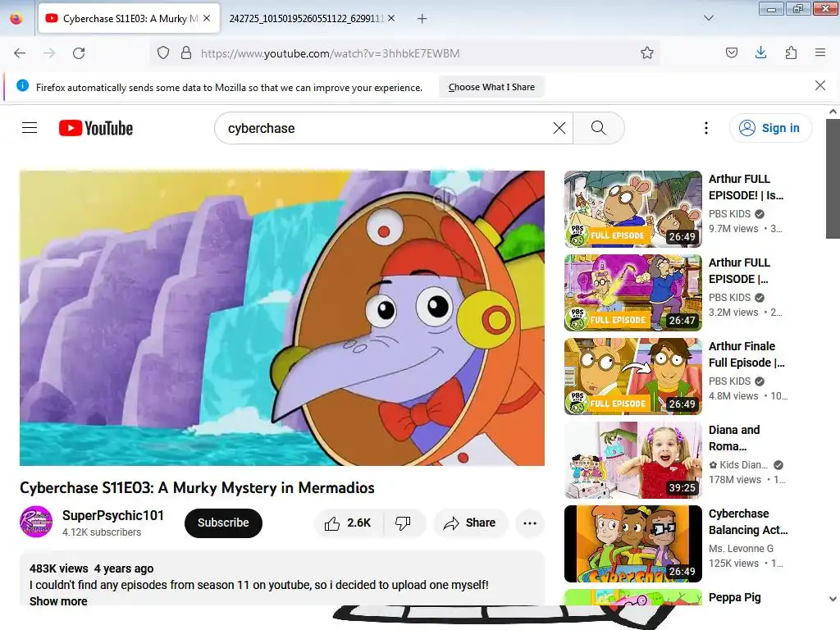Open the YouTube guide hamburger menu
The height and width of the screenshot is (630, 840).
[30, 128]
